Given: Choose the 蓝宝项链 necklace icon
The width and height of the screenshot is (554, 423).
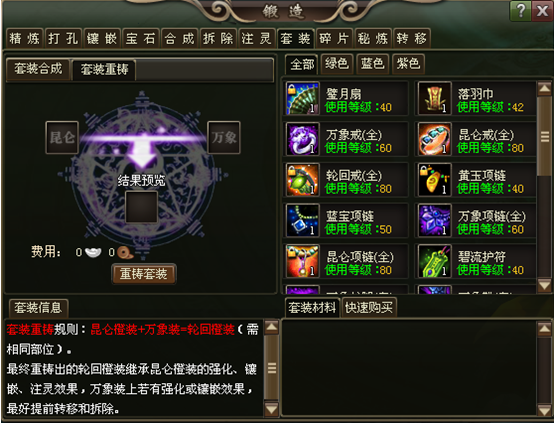Looking at the screenshot, I should (302, 220).
